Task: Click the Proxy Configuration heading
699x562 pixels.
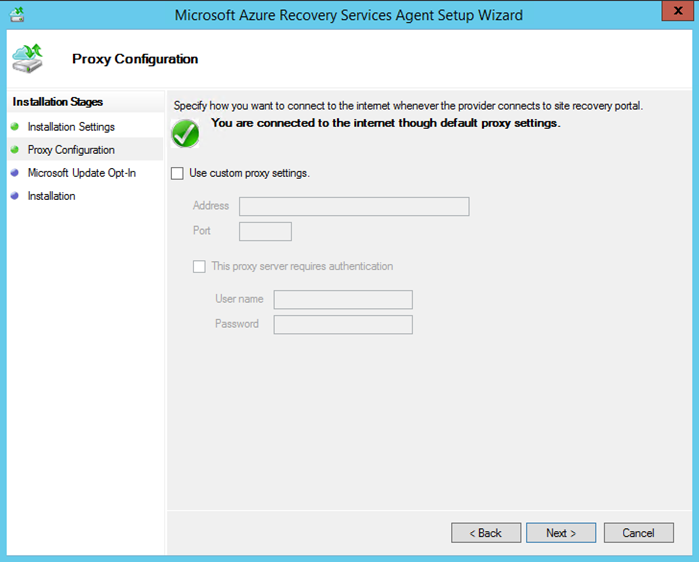Action: [x=135, y=59]
